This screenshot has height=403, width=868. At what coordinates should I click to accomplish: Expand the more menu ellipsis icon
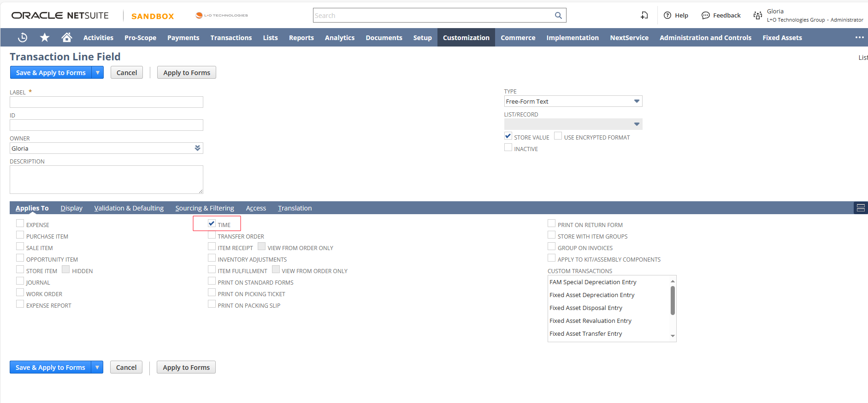coord(859,38)
